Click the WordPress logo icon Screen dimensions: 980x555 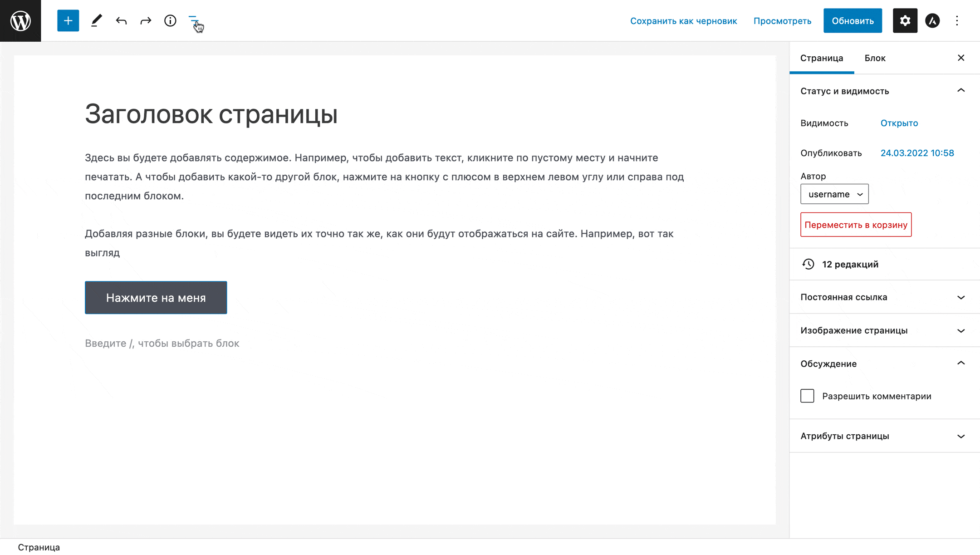(20, 20)
